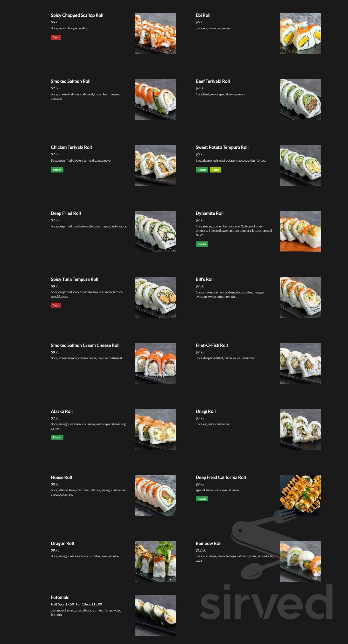The width and height of the screenshot is (348, 644).
Task: Click the Spicy tag under Spicy Chopped Scallop Roll
Action: point(56,37)
